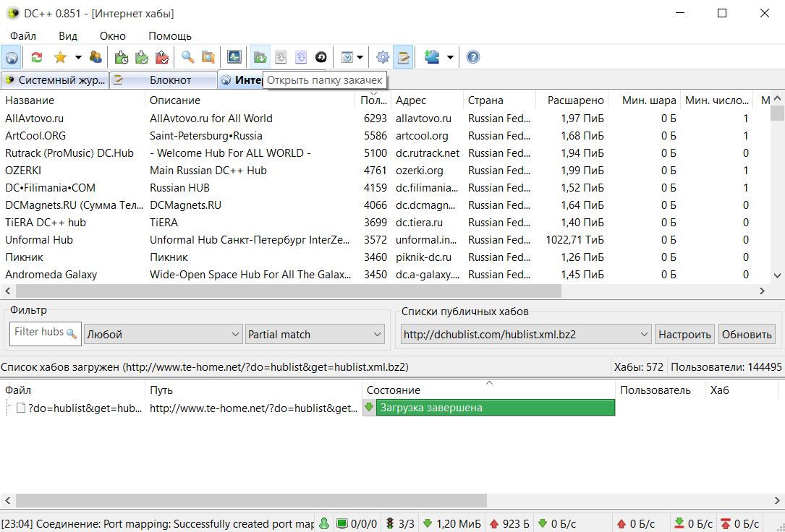
Task: Click the black circular refresh file list icon
Action: pos(321,58)
